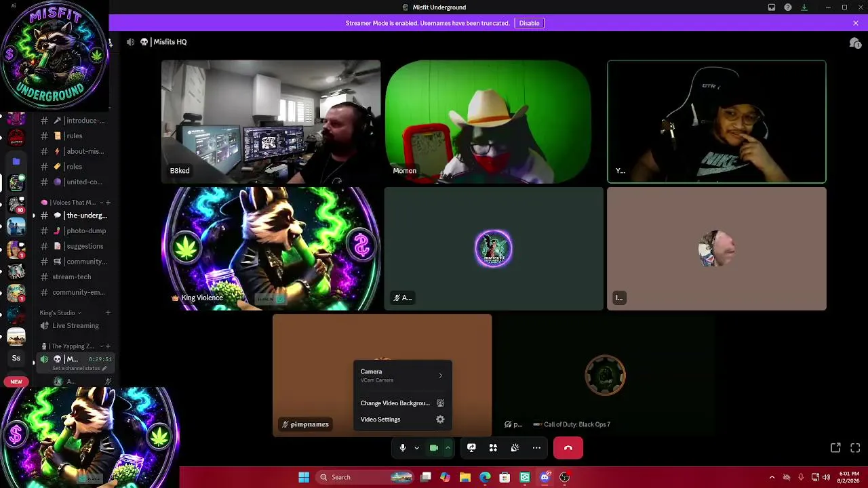
Task: Select Change Video Background menu item
Action: (402, 403)
